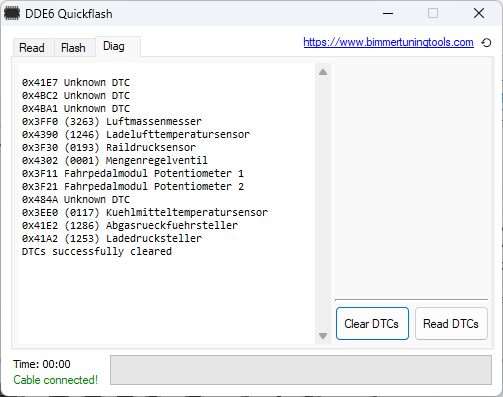The height and width of the screenshot is (397, 503).
Task: Click the refresh icon beside the website link
Action: tap(486, 43)
